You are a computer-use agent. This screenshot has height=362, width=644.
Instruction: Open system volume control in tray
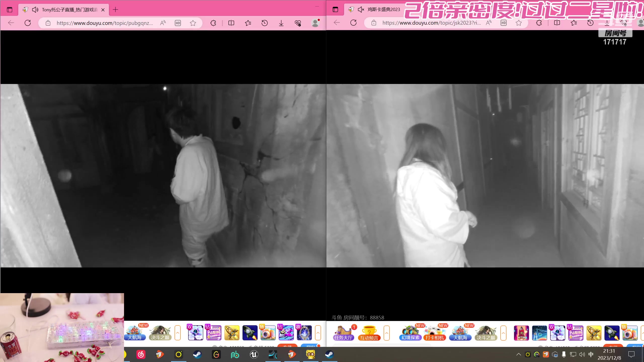(x=582, y=354)
